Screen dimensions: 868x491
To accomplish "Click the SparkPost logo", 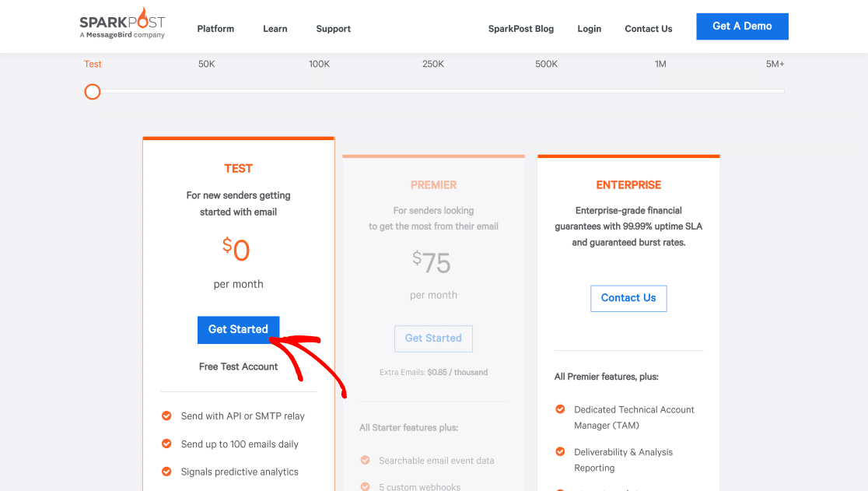I will [x=121, y=23].
